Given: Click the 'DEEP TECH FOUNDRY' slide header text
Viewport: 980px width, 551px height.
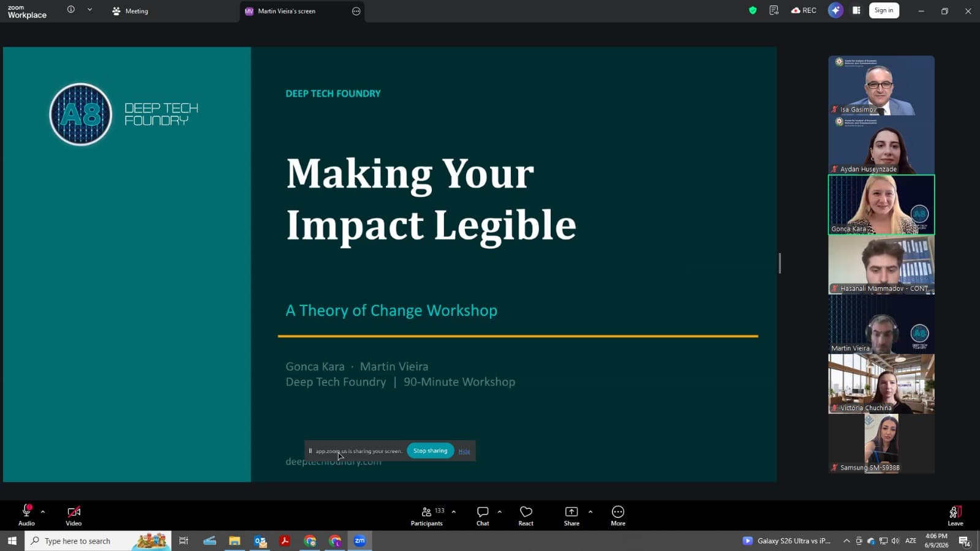Looking at the screenshot, I should point(333,94).
